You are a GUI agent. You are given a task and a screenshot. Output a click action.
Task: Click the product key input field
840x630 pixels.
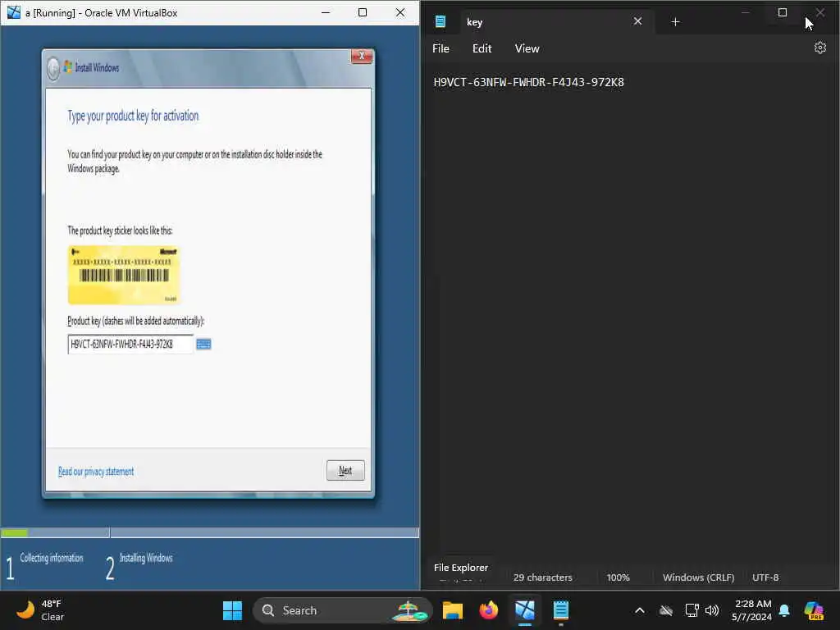coord(130,344)
